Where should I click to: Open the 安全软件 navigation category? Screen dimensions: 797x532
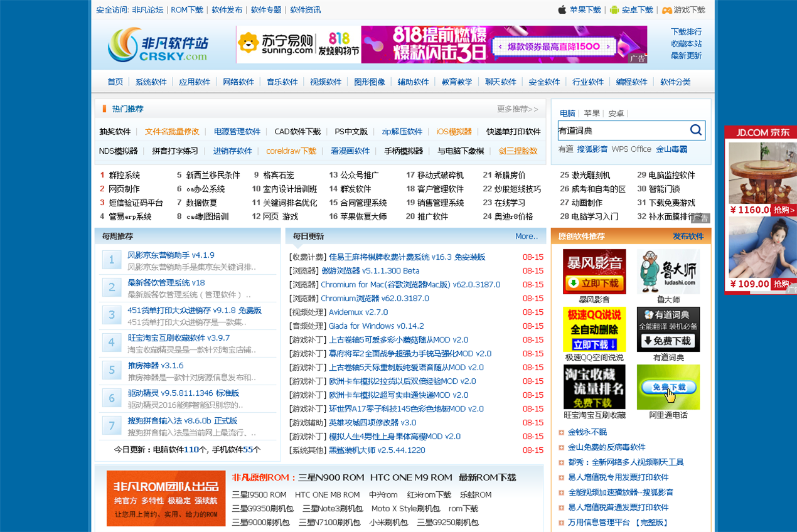[544, 82]
